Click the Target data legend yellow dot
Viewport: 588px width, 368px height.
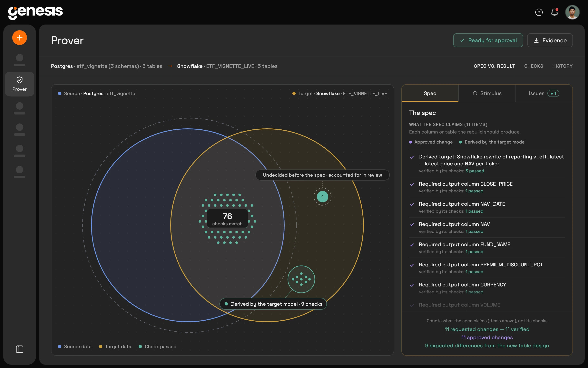point(101,347)
